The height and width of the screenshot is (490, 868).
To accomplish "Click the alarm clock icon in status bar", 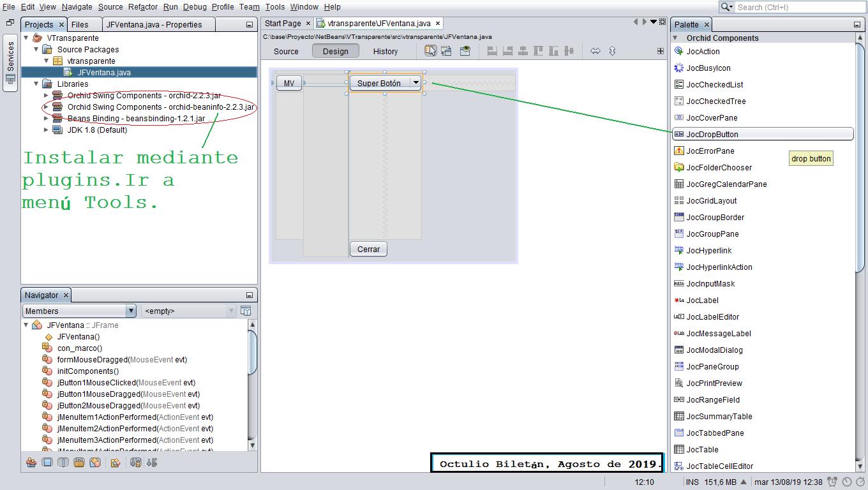I will click(832, 482).
